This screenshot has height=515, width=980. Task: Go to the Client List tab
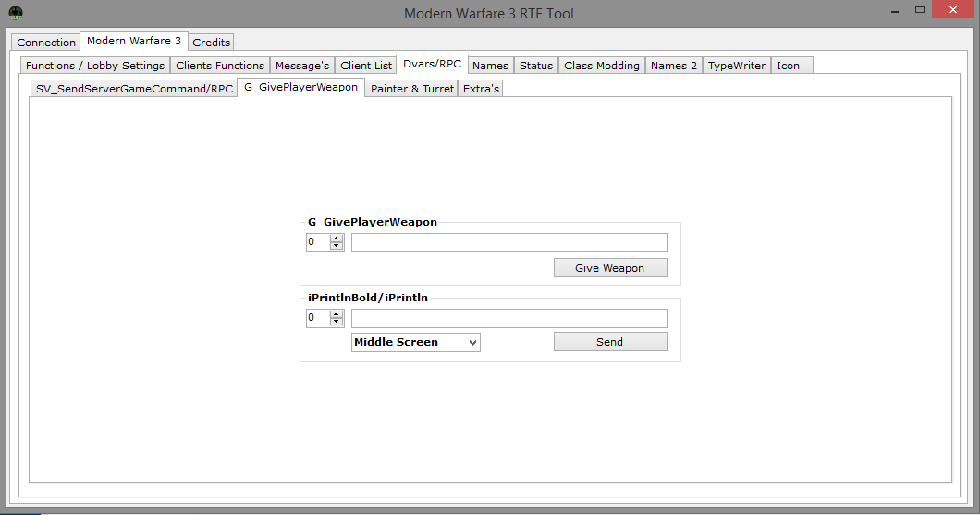(x=366, y=66)
